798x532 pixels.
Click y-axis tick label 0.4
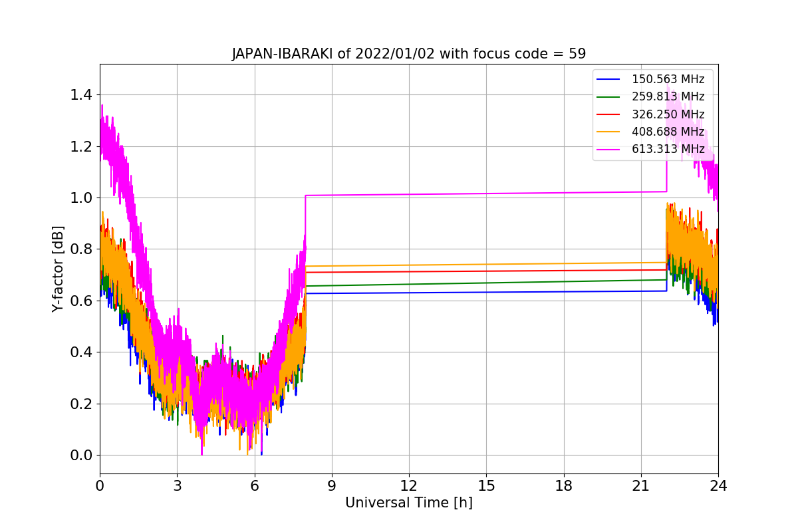[81, 352]
